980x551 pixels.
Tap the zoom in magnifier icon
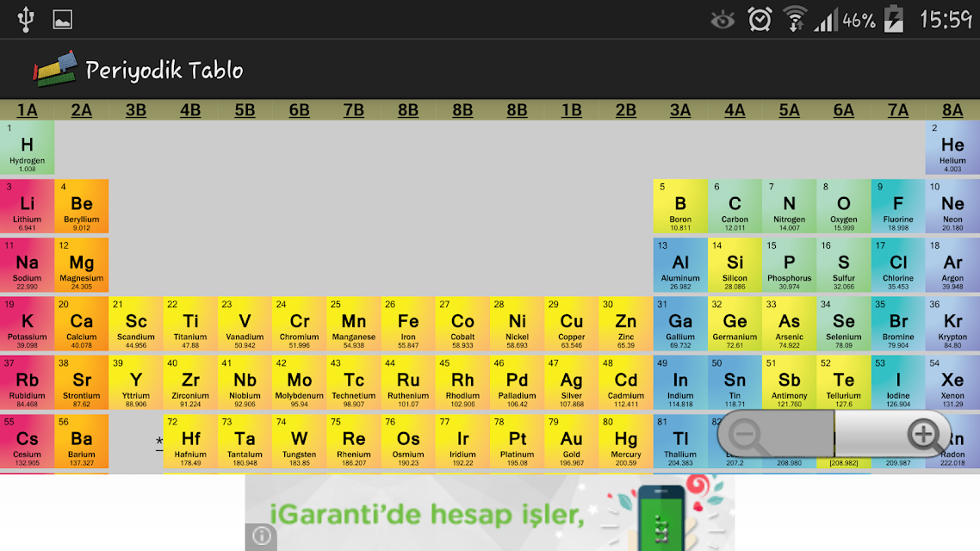tap(927, 436)
